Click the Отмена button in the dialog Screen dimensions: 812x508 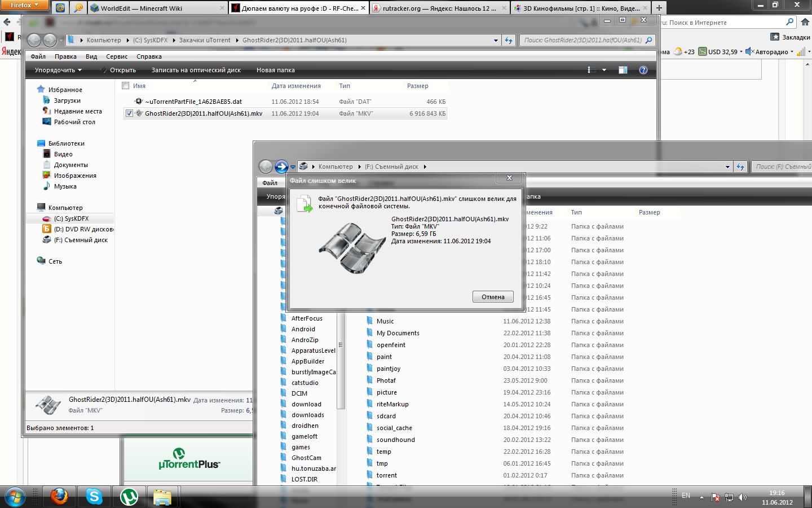(x=493, y=297)
